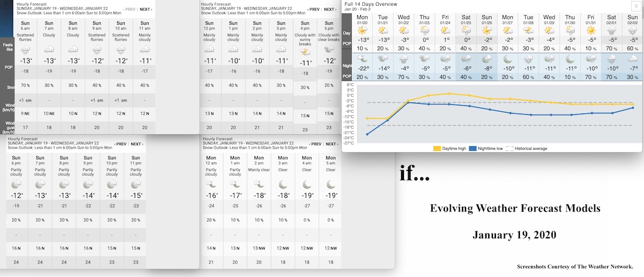Click the -15° temperature at Sun 11 pm
Screen dimensions: 644x277
coord(136,196)
